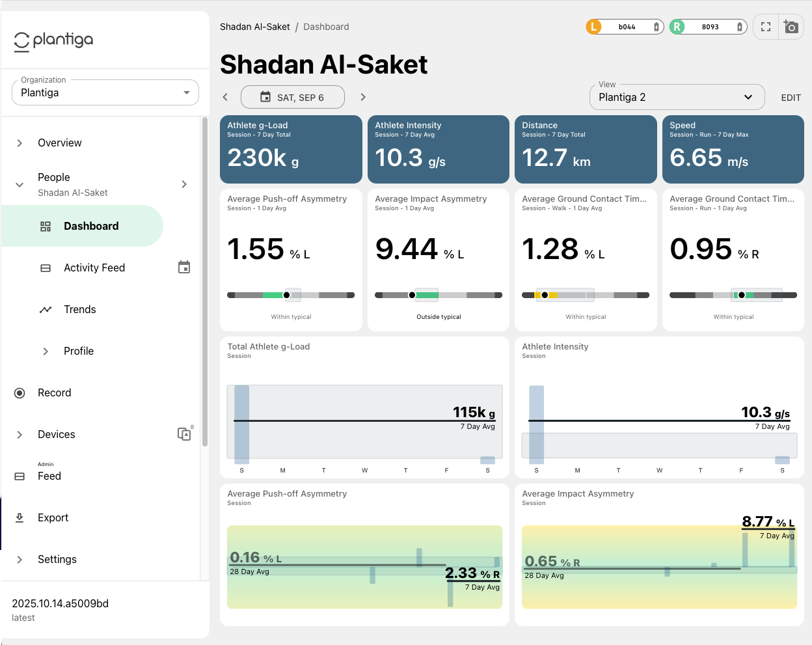The width and height of the screenshot is (812, 645).
Task: Click first bar in Total Athlete g-Load chart
Action: tap(241, 424)
